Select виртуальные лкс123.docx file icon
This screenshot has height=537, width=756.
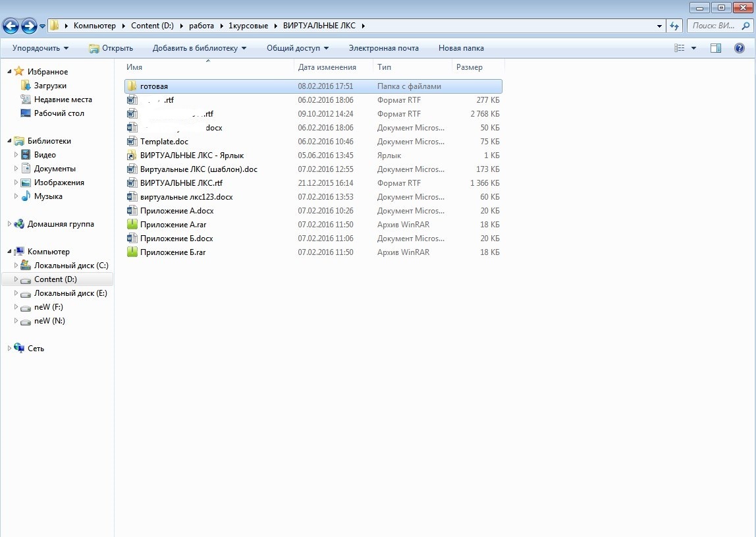coord(132,197)
